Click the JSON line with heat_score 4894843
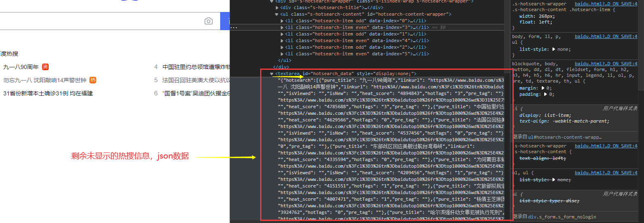Viewport: 644px width, 223px height. 391,93
